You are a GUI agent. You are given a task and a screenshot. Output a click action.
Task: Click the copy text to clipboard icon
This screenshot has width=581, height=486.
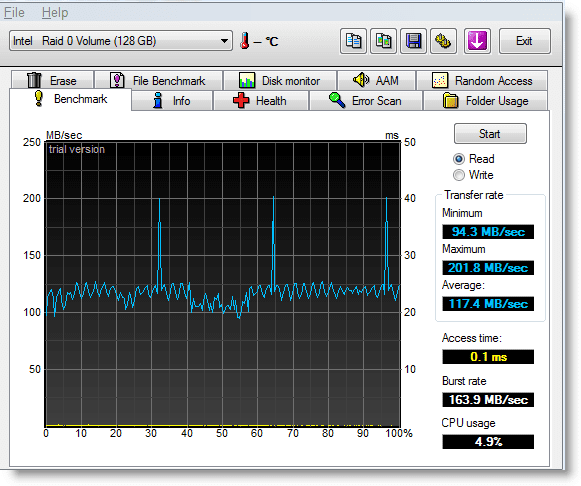click(353, 41)
